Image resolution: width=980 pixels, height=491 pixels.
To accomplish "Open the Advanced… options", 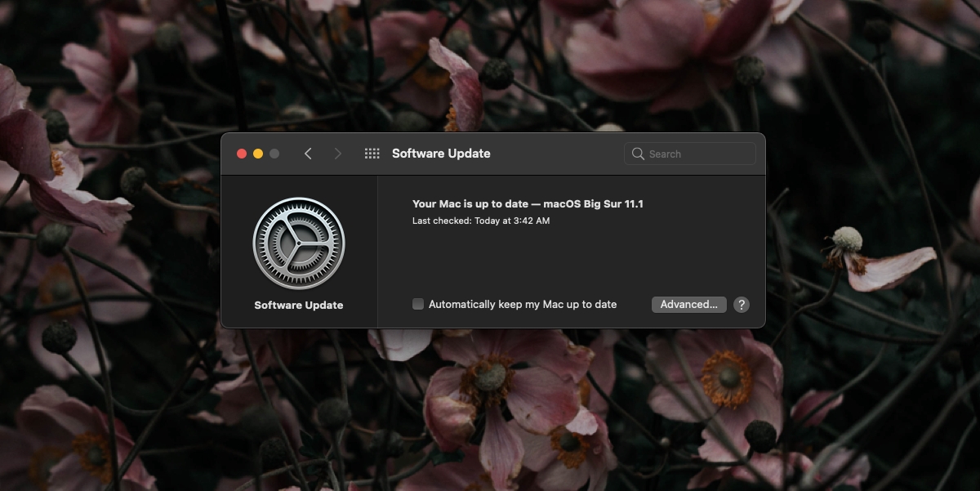I will point(688,305).
